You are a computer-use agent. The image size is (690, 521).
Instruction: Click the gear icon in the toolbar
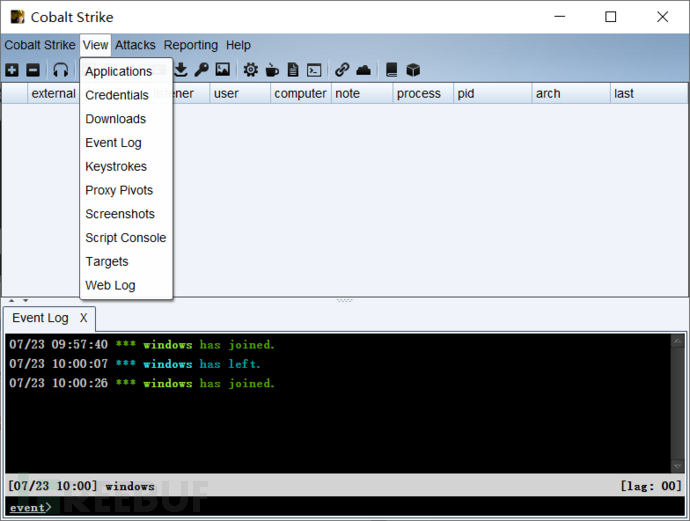[250, 70]
